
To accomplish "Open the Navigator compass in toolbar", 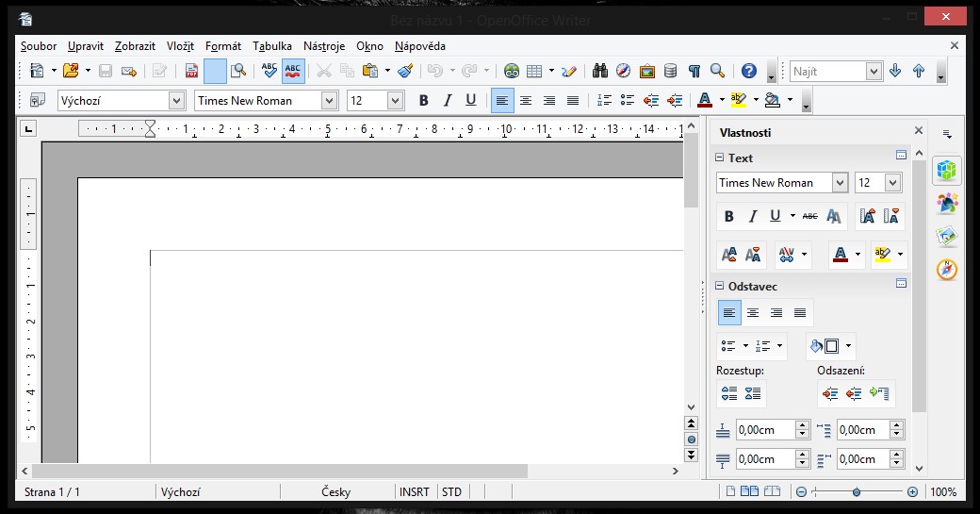I will tap(623, 72).
